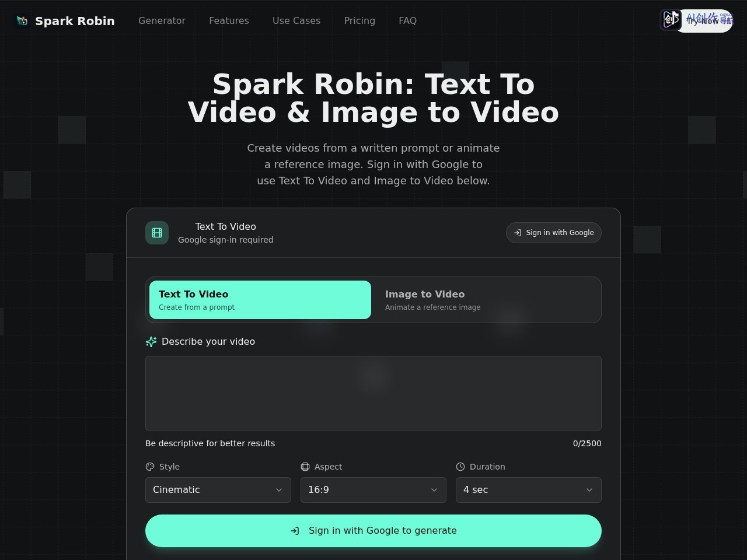Open the Style dropdown showing Cinematic

pyautogui.click(x=218, y=490)
